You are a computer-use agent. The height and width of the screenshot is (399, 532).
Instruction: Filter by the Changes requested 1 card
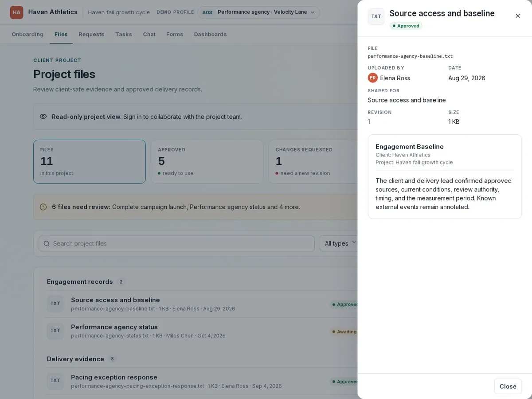[313, 162]
